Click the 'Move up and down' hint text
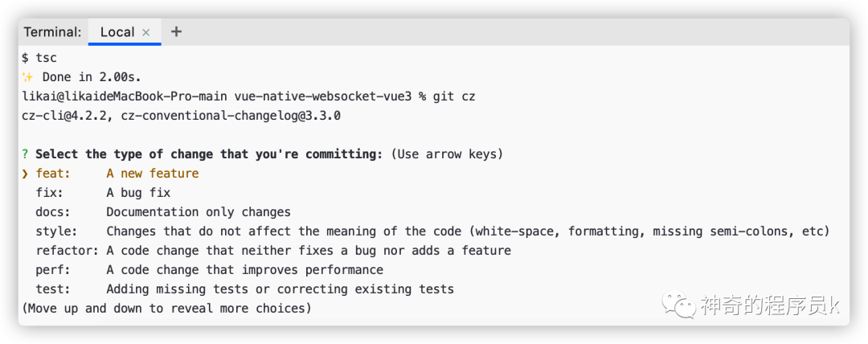 tap(166, 308)
